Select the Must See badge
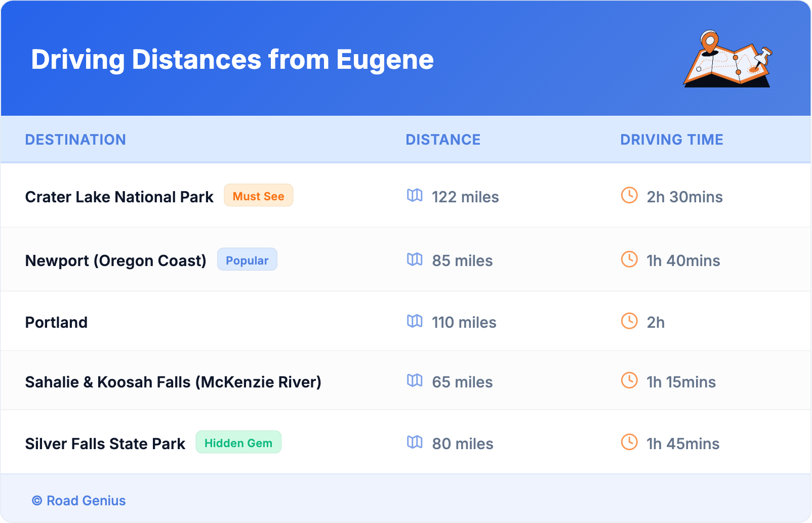The height and width of the screenshot is (523, 812). coord(258,196)
